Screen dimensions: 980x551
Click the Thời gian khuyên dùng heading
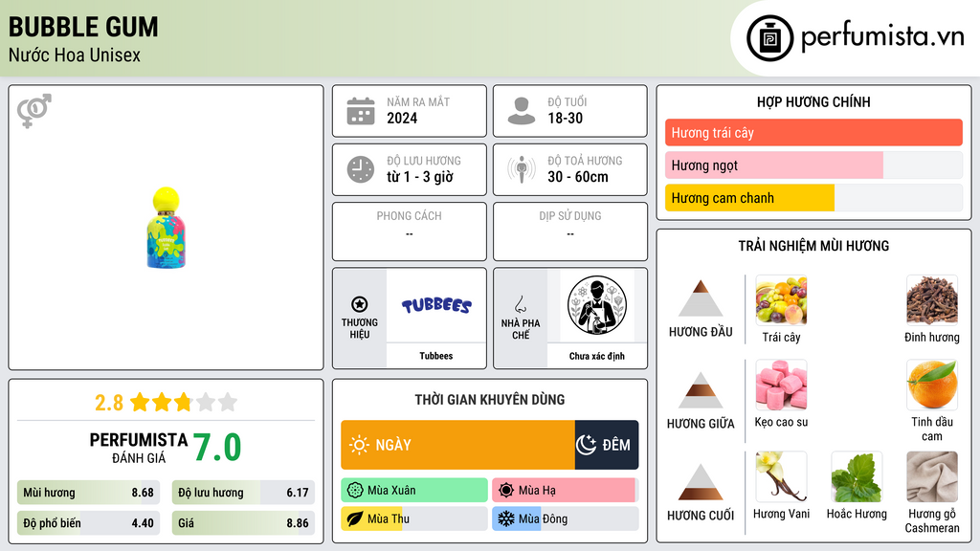(x=490, y=400)
